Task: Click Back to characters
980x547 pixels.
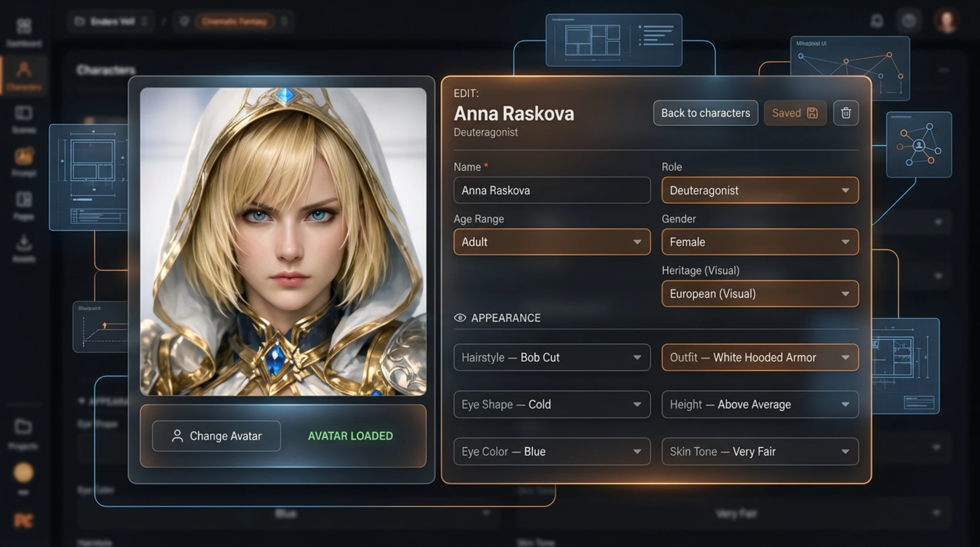Action: click(x=705, y=113)
